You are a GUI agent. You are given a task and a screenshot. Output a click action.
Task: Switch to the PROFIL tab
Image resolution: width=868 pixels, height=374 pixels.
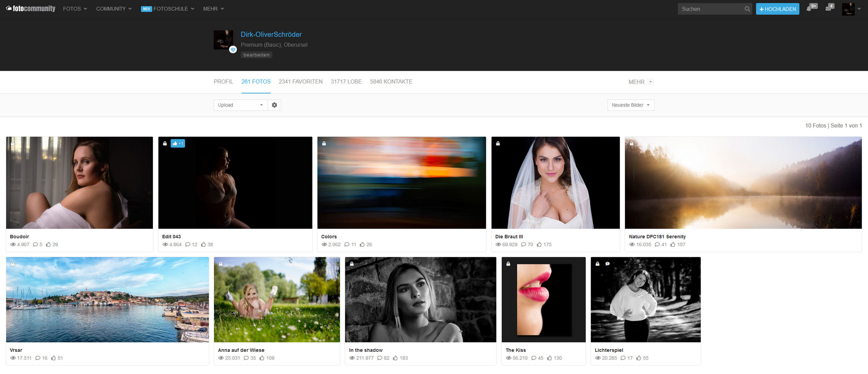click(x=223, y=82)
